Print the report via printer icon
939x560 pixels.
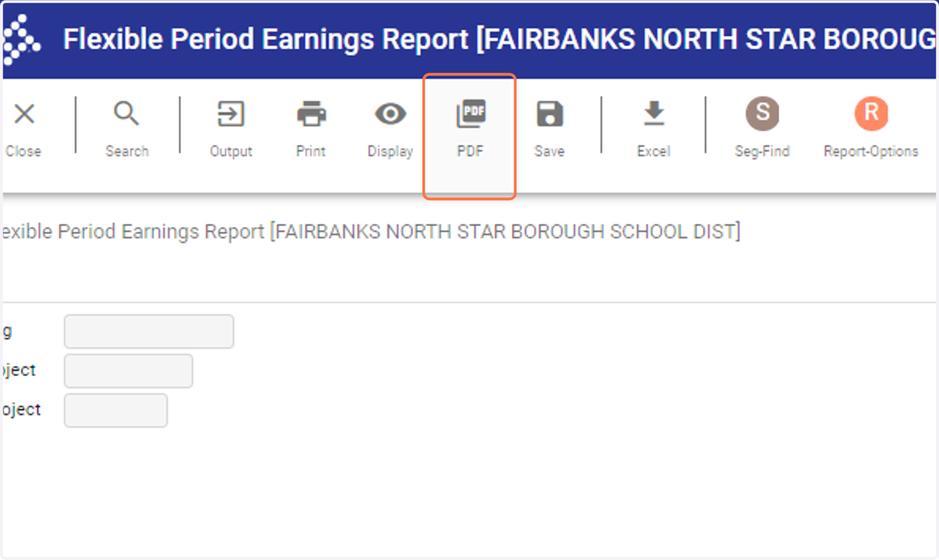click(x=311, y=115)
